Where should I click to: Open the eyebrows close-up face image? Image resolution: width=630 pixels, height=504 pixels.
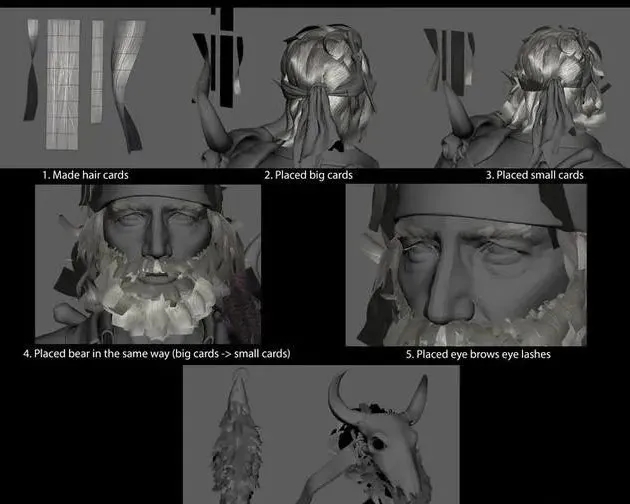466,265
